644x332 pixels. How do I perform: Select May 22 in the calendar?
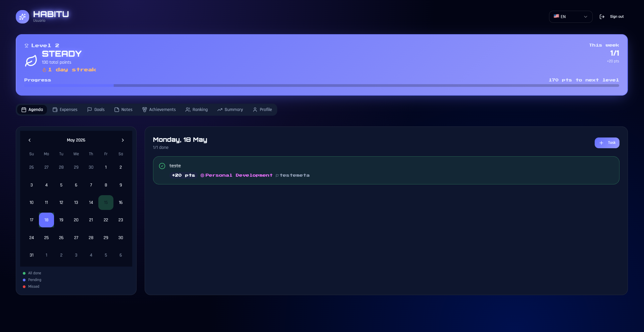pyautogui.click(x=106, y=220)
